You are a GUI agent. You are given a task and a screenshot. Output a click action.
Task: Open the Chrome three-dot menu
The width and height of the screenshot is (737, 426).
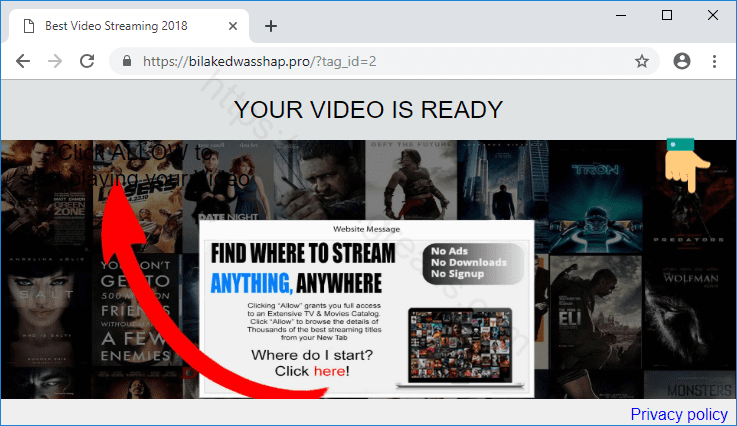(x=715, y=61)
